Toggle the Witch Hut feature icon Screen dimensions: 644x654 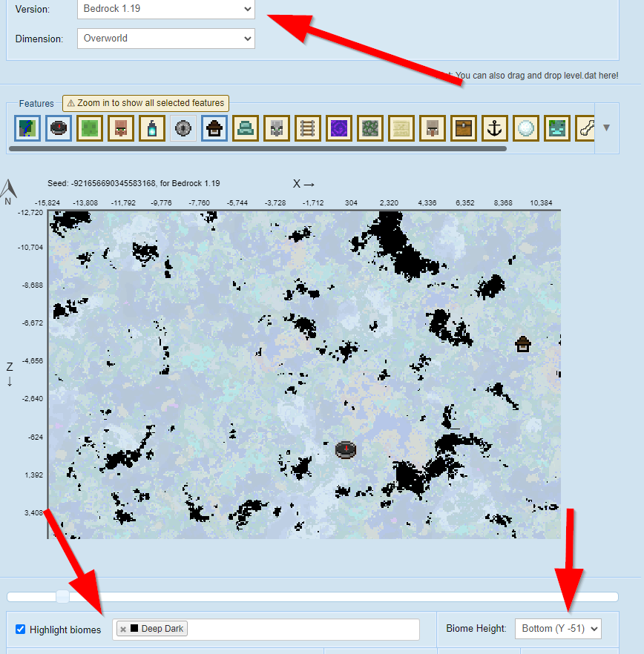[214, 128]
